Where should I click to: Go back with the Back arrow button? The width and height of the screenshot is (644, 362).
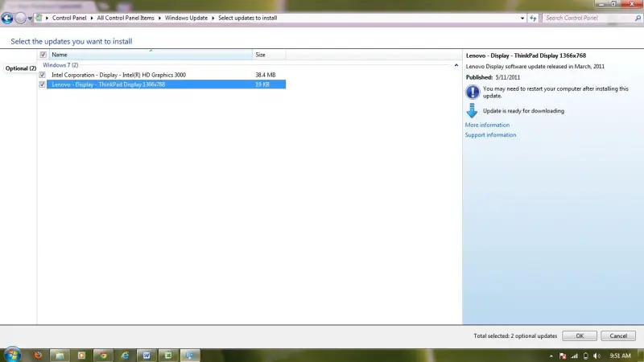pos(7,18)
